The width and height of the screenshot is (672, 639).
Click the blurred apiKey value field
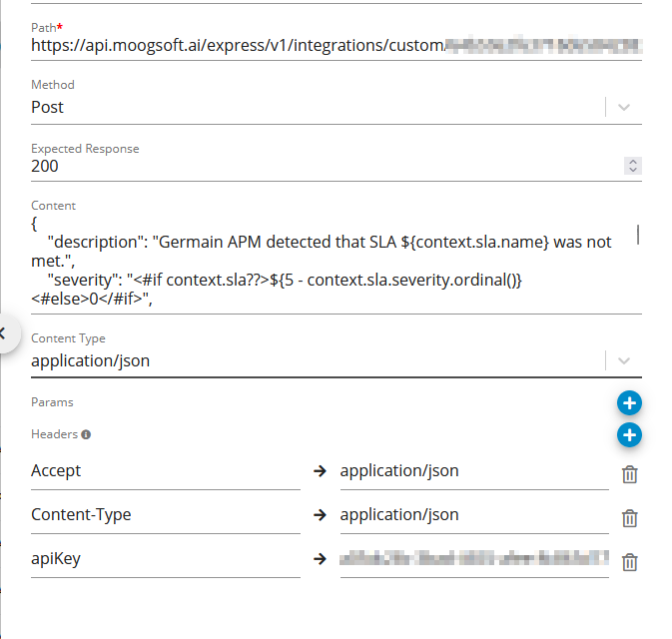473,559
